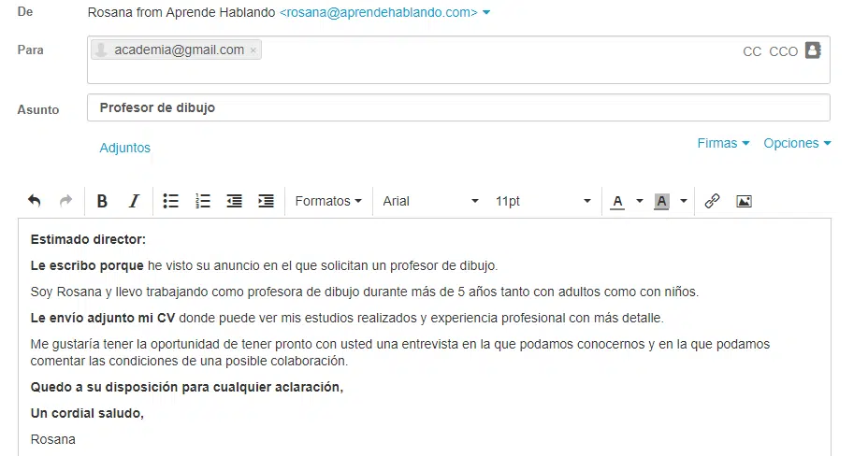Open the Formatos dropdown
Screen dimensions: 868x456
coord(328,201)
